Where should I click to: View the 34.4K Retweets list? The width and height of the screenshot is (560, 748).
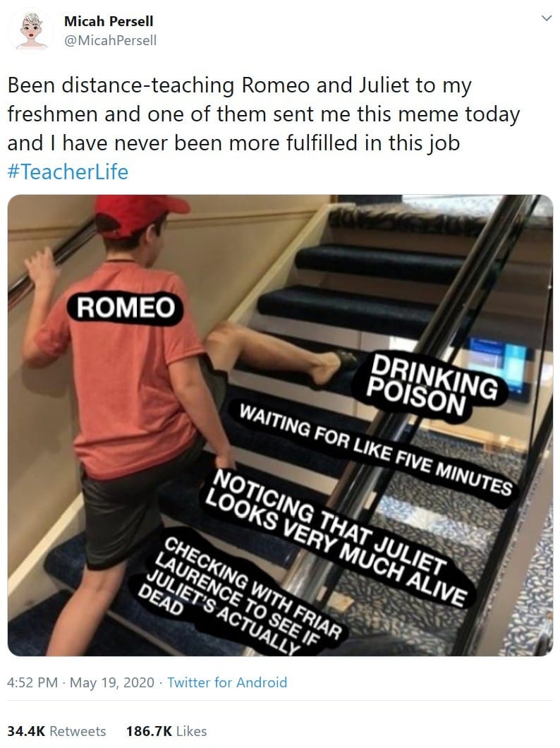coord(56,731)
